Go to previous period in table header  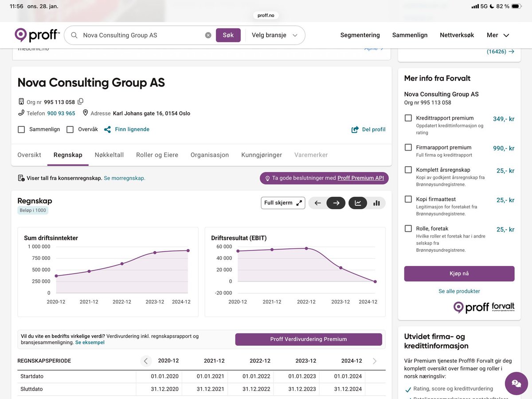pos(146,361)
